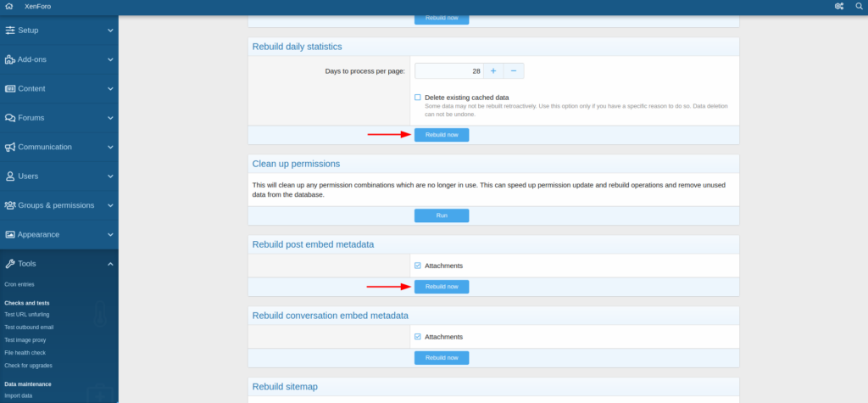Screen dimensions: 868x403
Task: Click the Rebuild now button at page top
Action: pyautogui.click(x=442, y=19)
